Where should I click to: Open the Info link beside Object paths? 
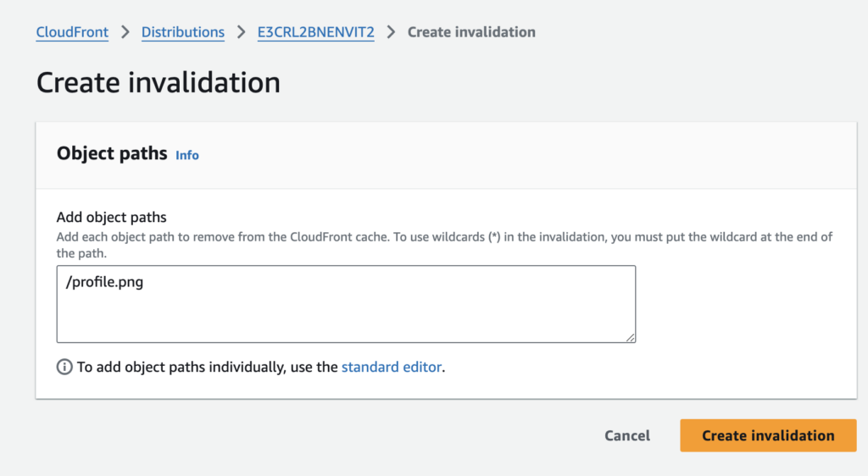pos(187,155)
